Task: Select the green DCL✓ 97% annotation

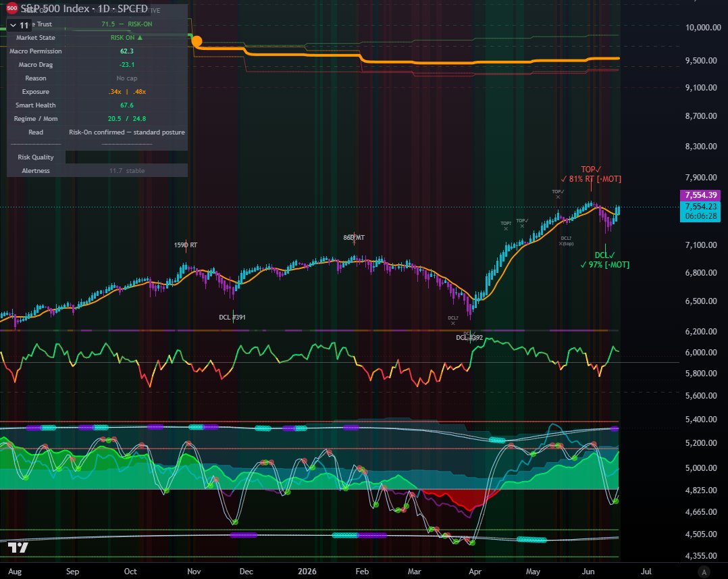Action: click(605, 260)
